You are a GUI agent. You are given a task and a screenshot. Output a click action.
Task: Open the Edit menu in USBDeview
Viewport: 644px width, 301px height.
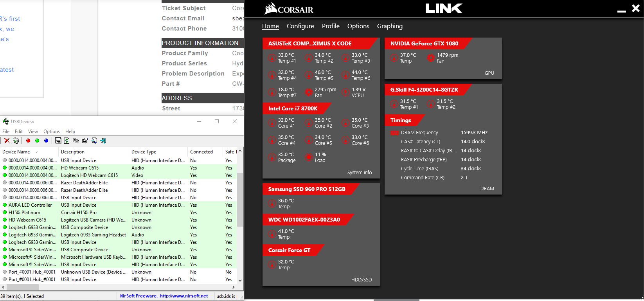coord(19,132)
